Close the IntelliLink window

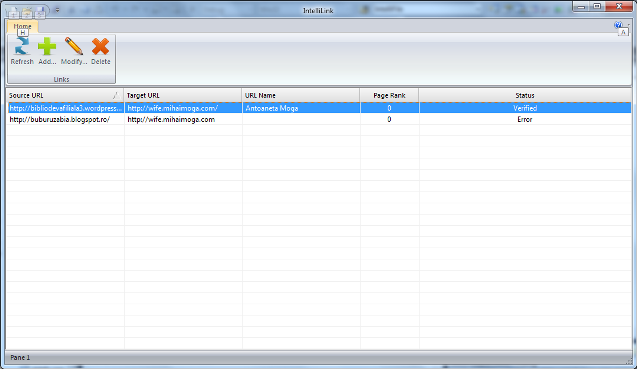pos(619,6)
